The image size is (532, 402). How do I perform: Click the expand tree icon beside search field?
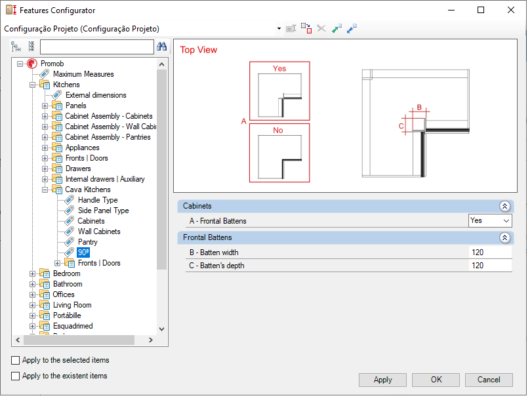[16, 47]
